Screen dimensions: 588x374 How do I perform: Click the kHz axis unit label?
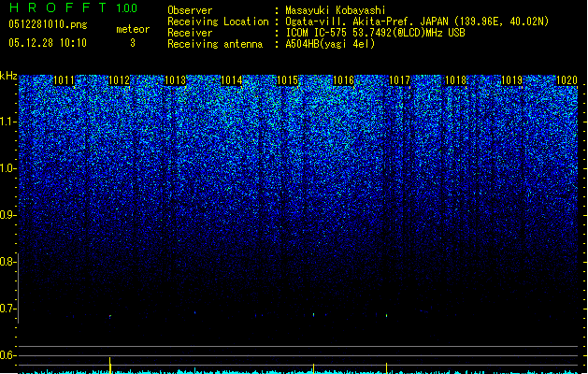tap(8, 76)
